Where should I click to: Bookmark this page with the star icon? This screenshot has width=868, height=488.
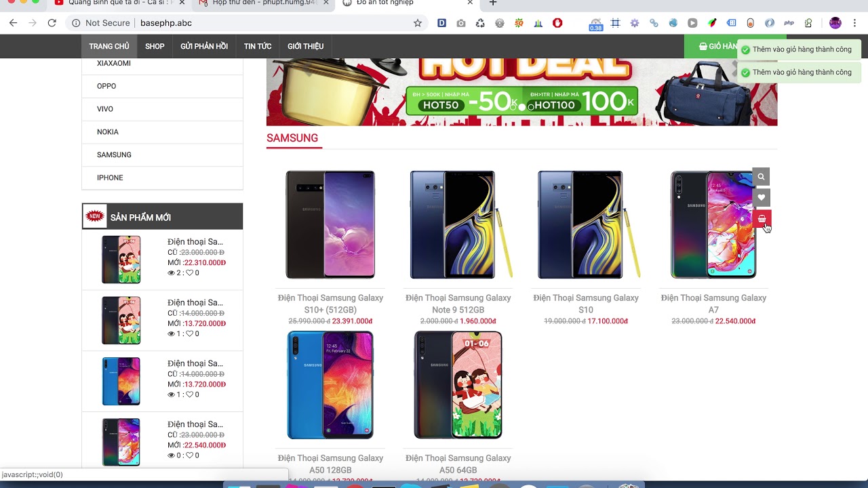(418, 23)
